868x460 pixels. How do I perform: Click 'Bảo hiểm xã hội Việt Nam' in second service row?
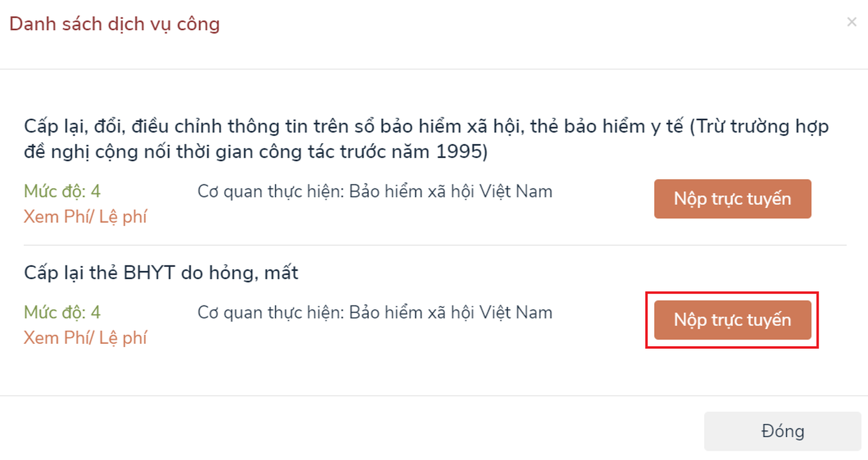(450, 312)
